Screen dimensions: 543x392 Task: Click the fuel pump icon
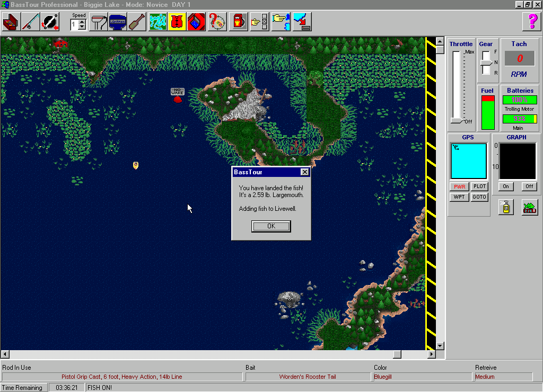point(239,22)
